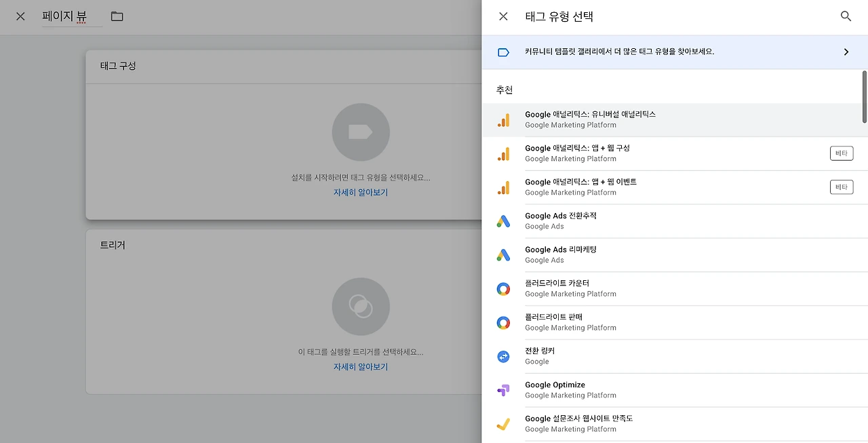Select 전환 링커 tag type
Screen dimensions: 868x443
675,356
